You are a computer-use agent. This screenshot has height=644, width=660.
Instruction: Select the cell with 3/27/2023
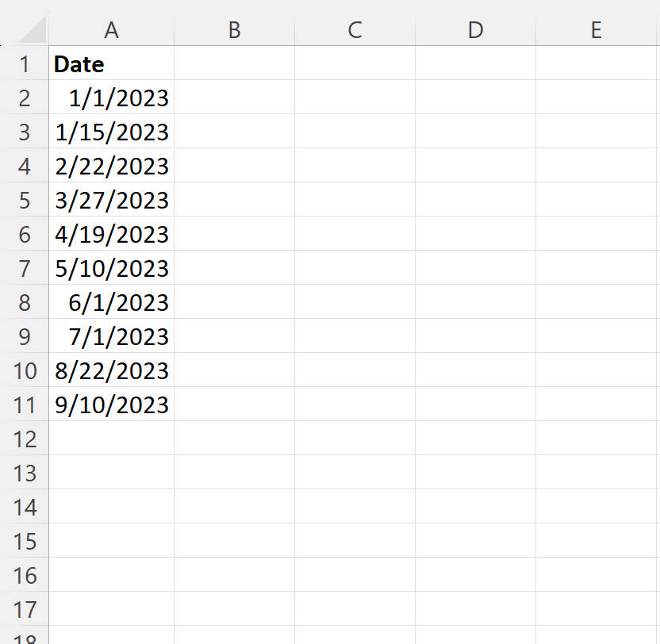[112, 200]
